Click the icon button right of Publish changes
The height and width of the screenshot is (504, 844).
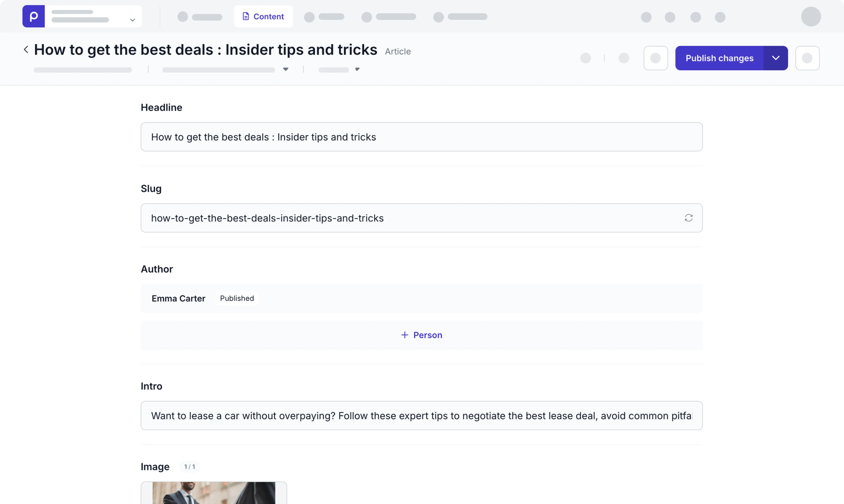point(807,58)
